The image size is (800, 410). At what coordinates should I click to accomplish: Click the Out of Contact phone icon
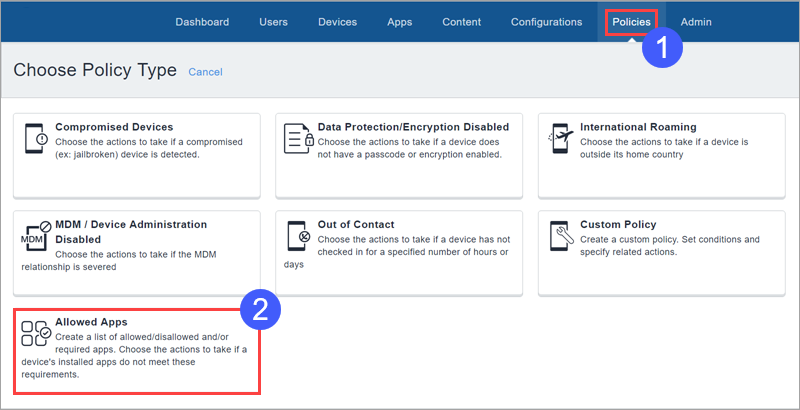[298, 237]
